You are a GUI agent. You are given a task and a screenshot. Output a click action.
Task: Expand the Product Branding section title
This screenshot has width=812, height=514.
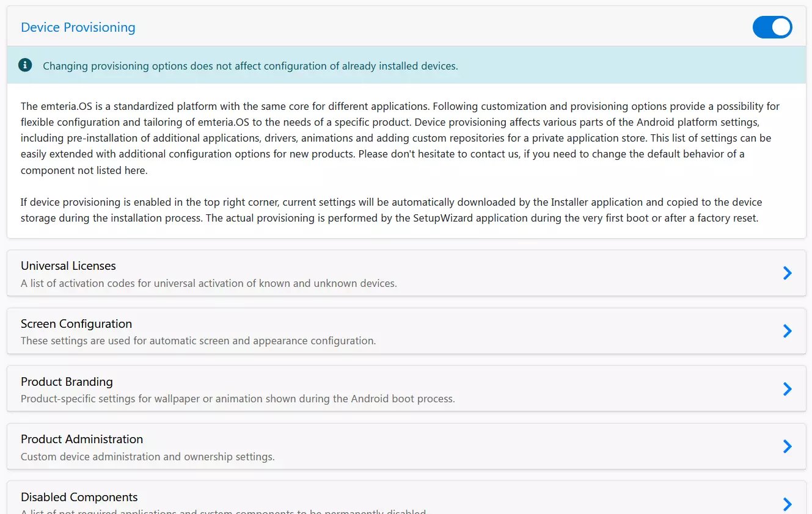point(67,382)
